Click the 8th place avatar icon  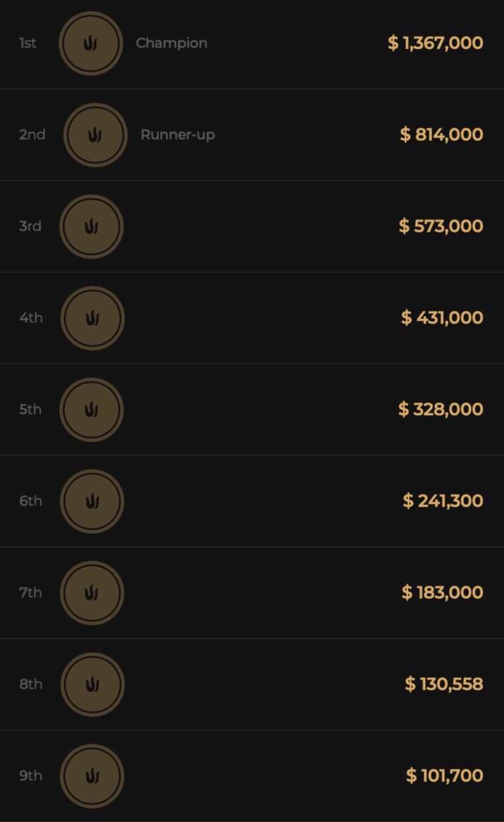(x=92, y=685)
